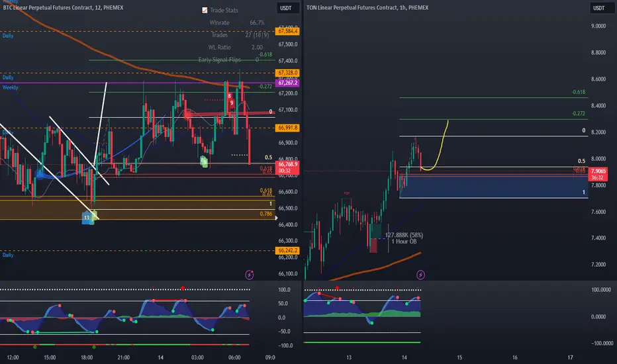Select the 67,584.4 orange price label
The width and height of the screenshot is (617, 364).
click(x=287, y=31)
